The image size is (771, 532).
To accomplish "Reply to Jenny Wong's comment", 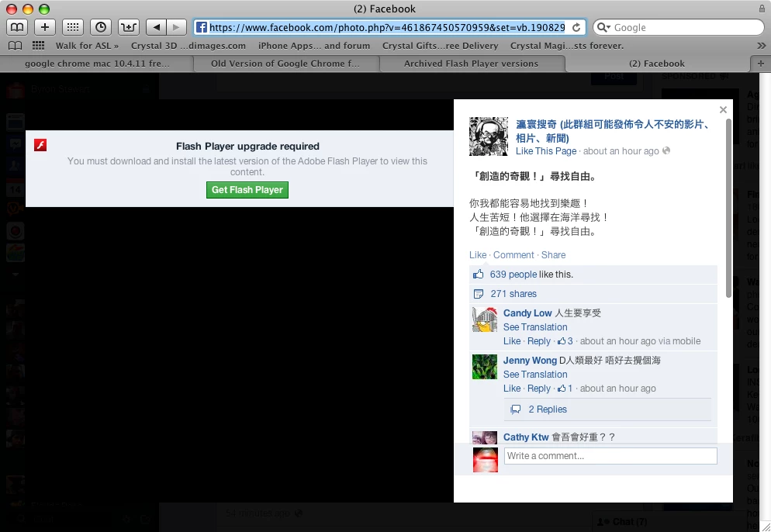I will pos(539,389).
